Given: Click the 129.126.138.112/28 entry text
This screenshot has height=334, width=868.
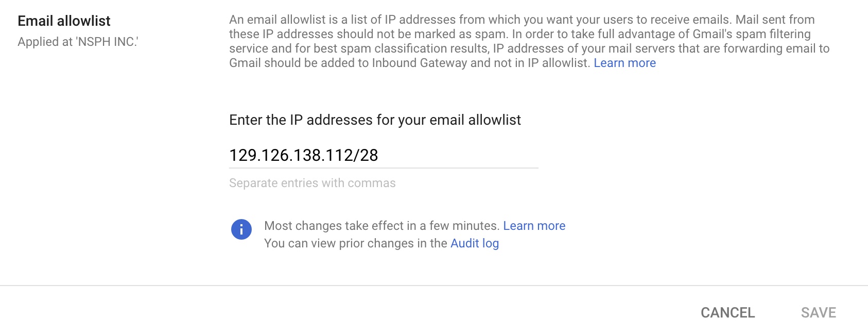Looking at the screenshot, I should point(303,155).
